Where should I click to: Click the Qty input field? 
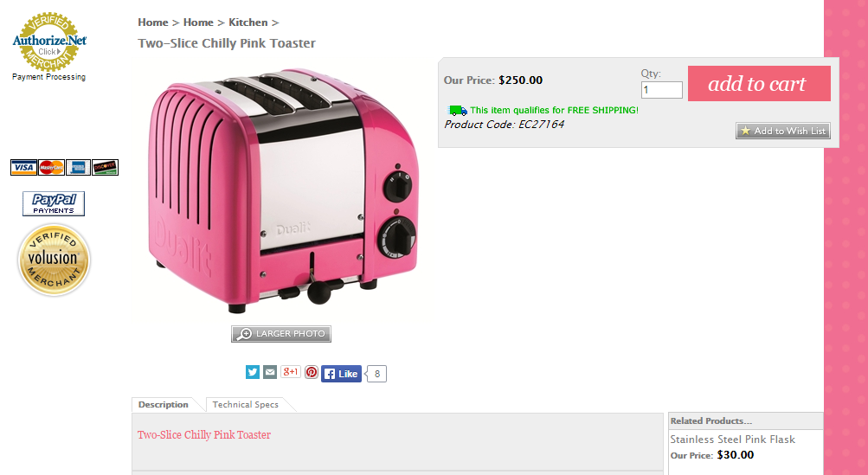[661, 90]
